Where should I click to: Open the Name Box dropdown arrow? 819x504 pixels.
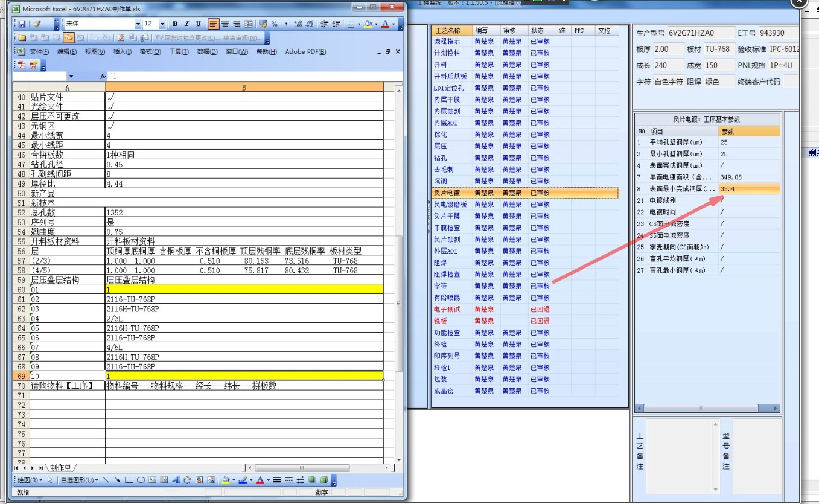point(71,77)
